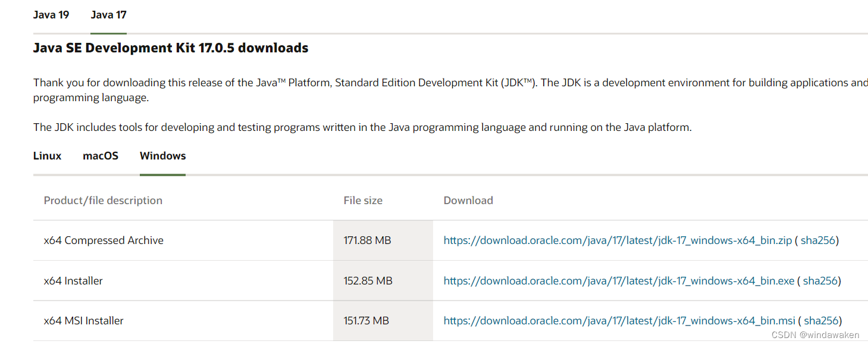Click the 'Product/file description' column header
The width and height of the screenshot is (868, 344).
pyautogui.click(x=103, y=201)
